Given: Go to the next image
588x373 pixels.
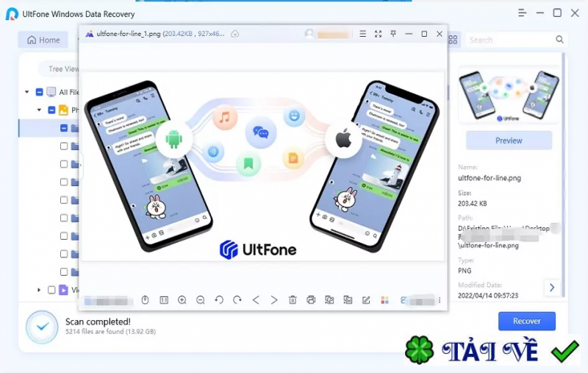Looking at the screenshot, I should (274, 300).
